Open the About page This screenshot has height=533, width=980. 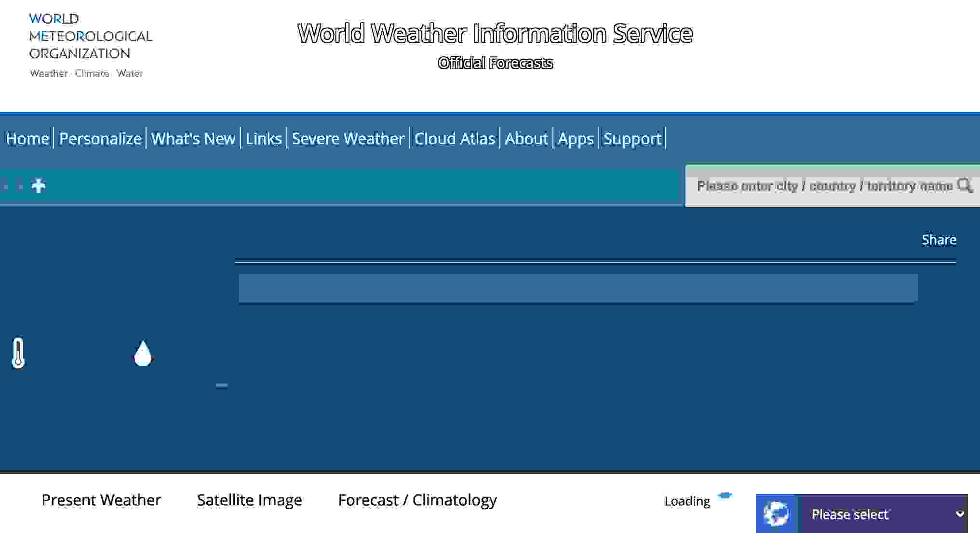coord(526,139)
